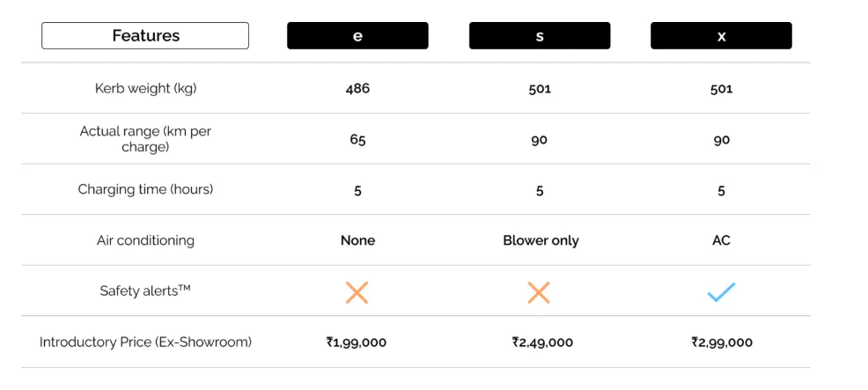Click the Safety alerts row label

pyautogui.click(x=145, y=291)
